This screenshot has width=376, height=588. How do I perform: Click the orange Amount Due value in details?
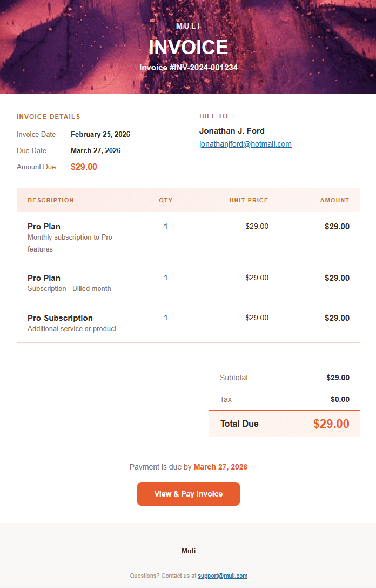[84, 167]
